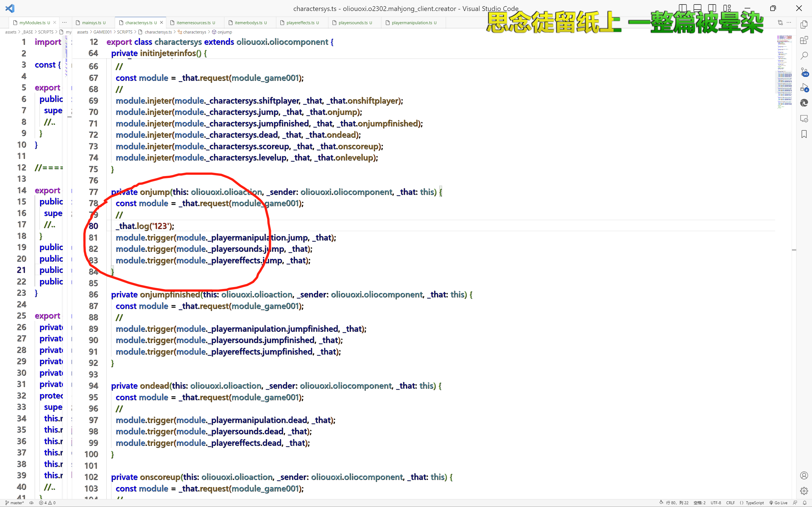The height and width of the screenshot is (507, 812).
Task: Open the Search view in activity bar
Action: coord(804,56)
